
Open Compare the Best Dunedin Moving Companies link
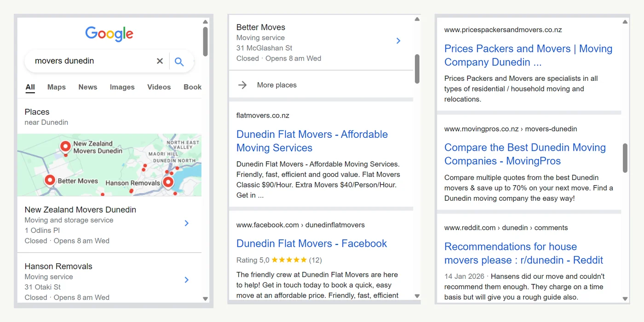pyautogui.click(x=525, y=154)
